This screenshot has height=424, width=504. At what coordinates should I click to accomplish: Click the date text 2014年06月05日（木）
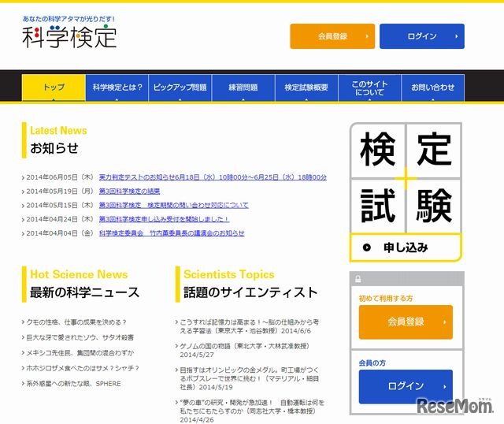(60, 177)
